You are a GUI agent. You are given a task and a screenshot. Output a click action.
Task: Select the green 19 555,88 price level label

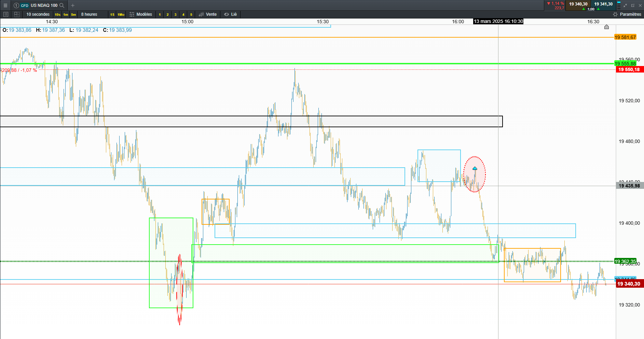[625, 64]
